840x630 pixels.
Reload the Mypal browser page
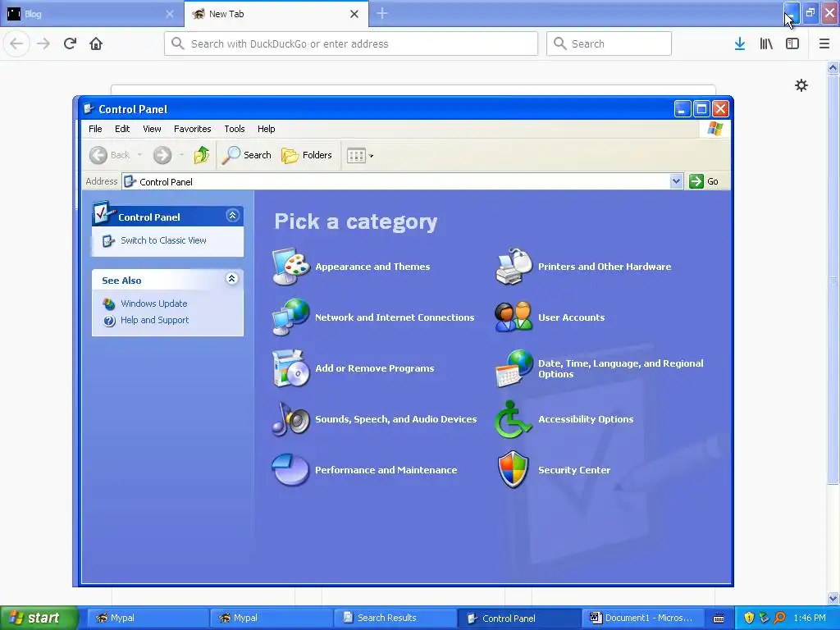[x=70, y=43]
